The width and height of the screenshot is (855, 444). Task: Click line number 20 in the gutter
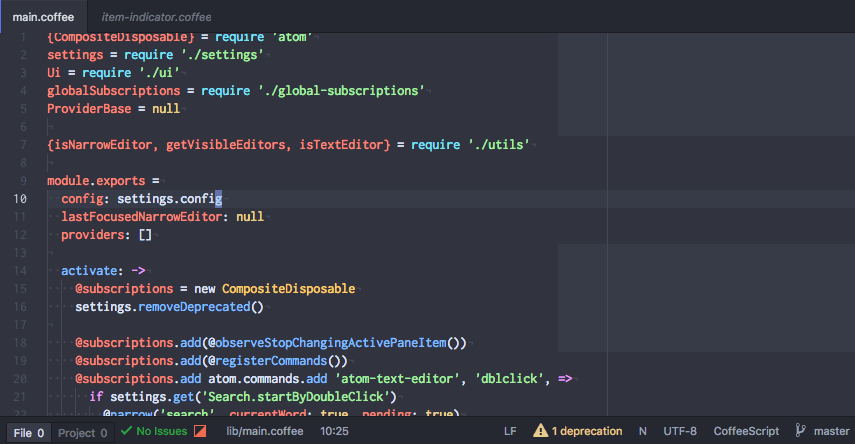[20, 379]
